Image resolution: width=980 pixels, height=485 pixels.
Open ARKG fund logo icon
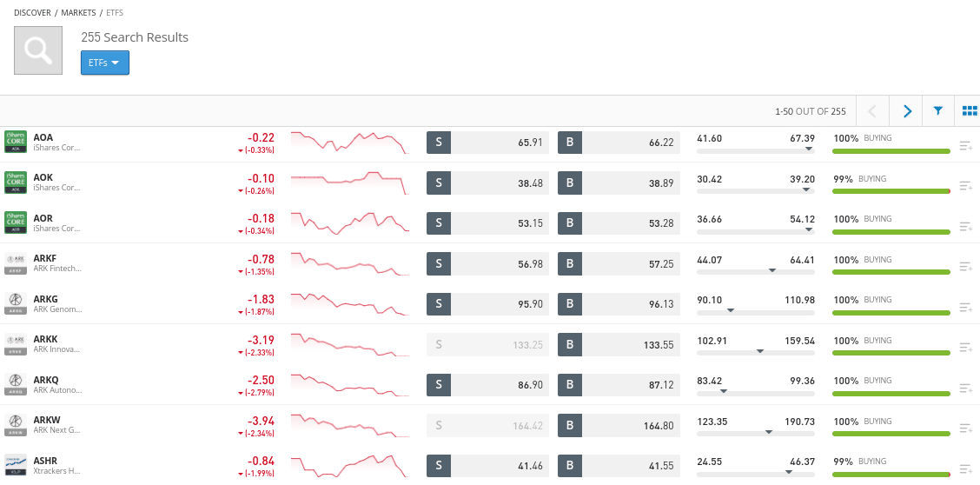16,303
